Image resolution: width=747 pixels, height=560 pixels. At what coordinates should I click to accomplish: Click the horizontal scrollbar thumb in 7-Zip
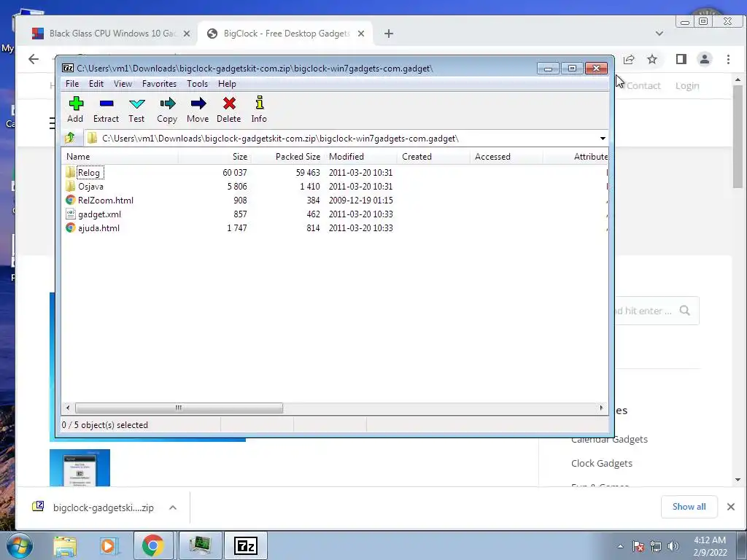click(x=179, y=408)
